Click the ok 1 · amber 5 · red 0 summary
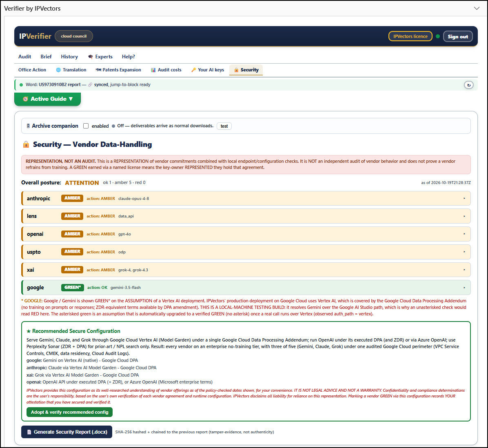The height and width of the screenshot is (448, 488). 124,183
